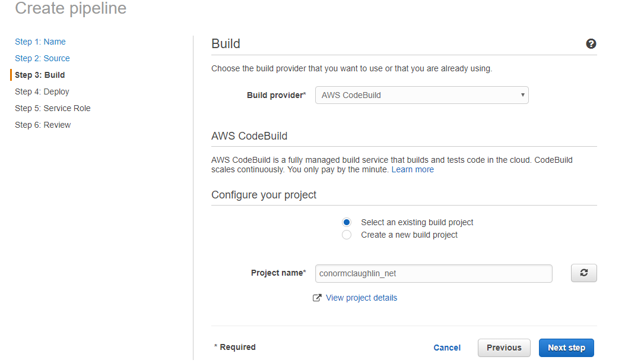Go back with the Previous button
The width and height of the screenshot is (644, 363).
click(x=504, y=348)
